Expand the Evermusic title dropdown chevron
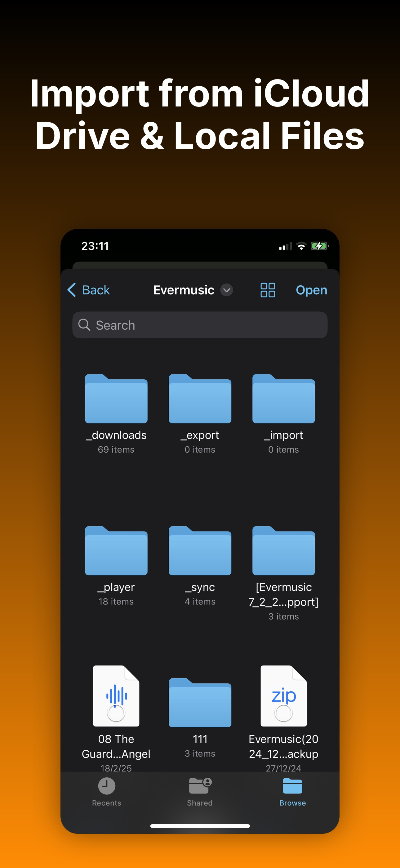Image resolution: width=400 pixels, height=868 pixels. (227, 290)
